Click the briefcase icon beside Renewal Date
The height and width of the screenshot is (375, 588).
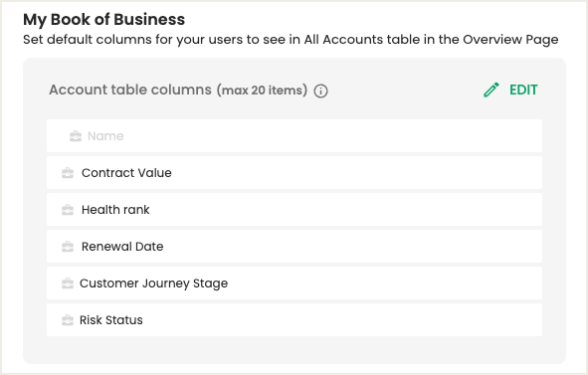tap(68, 247)
